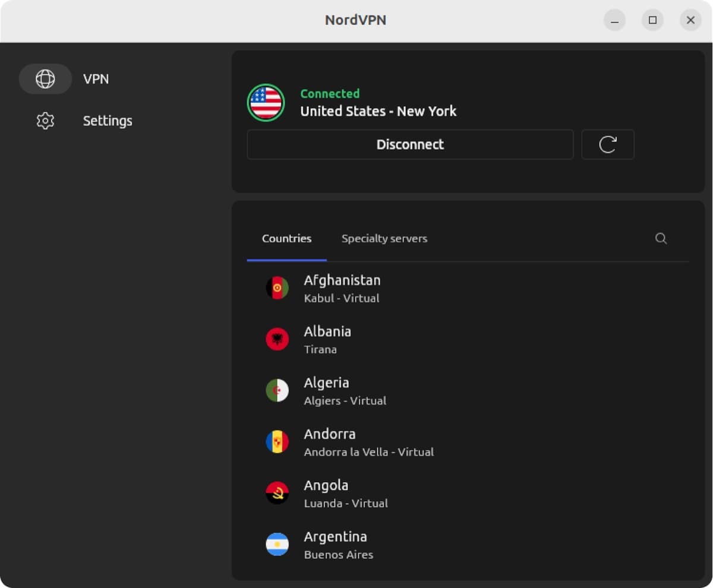Screen dimensions: 713x588
Task: Connect to Angola server
Action: pyautogui.click(x=468, y=493)
